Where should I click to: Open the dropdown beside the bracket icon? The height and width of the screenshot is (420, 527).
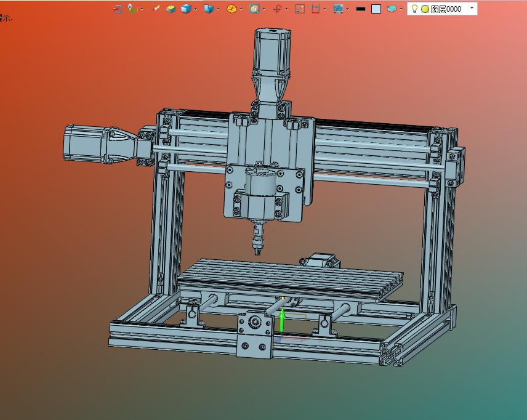click(324, 9)
